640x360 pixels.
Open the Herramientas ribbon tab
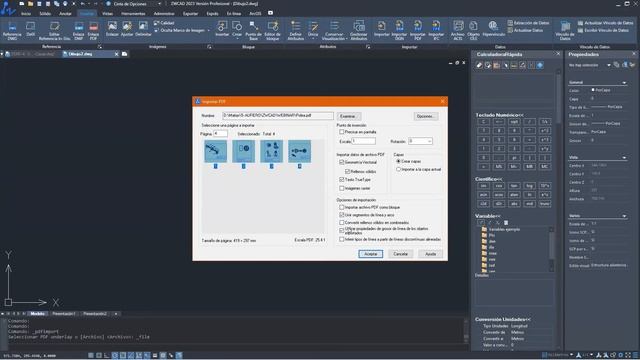pos(133,13)
